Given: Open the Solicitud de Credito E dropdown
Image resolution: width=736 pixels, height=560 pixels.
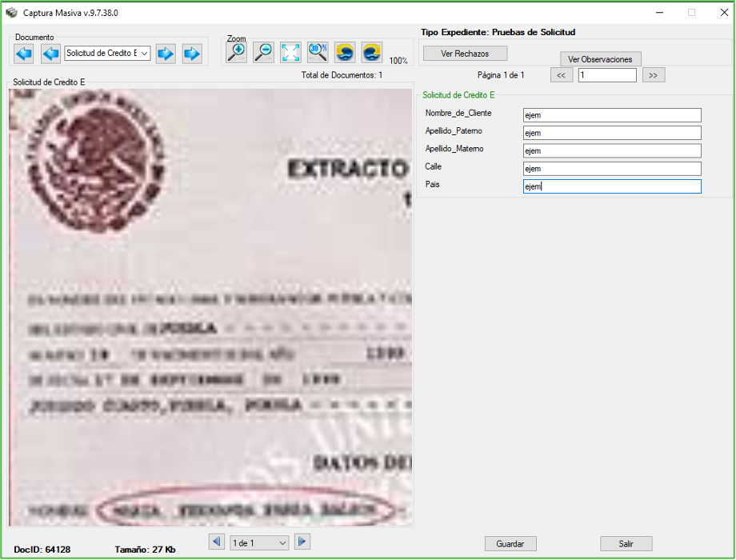Looking at the screenshot, I should (x=107, y=54).
